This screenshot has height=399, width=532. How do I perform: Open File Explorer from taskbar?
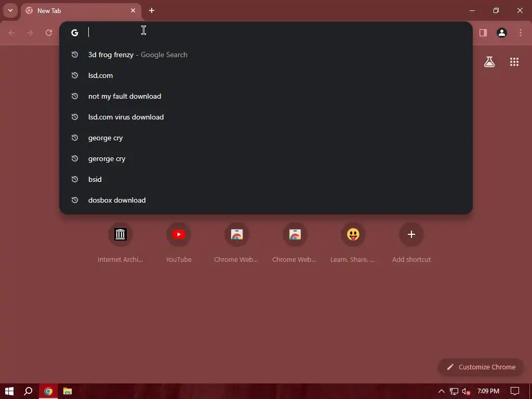pos(68,391)
